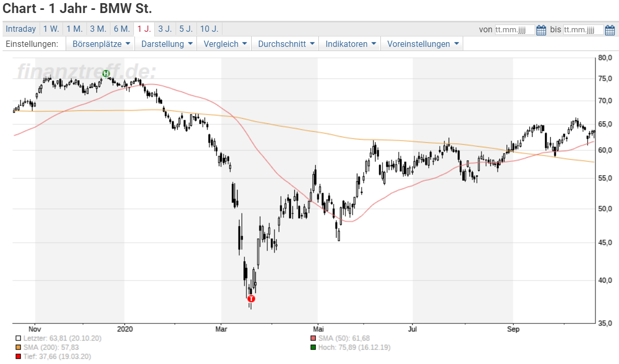The width and height of the screenshot is (619, 364).
Task: Select the 1 M. time range tab
Action: 75,29
